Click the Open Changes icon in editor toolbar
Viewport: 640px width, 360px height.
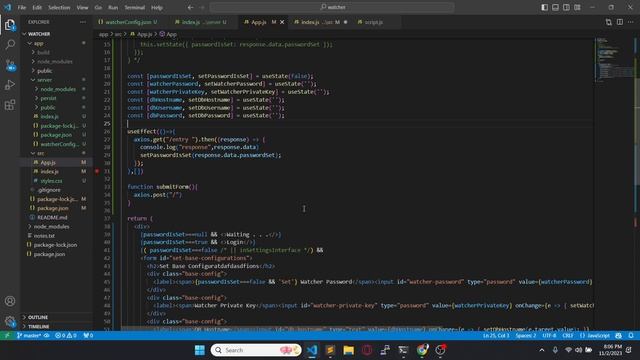click(609, 22)
